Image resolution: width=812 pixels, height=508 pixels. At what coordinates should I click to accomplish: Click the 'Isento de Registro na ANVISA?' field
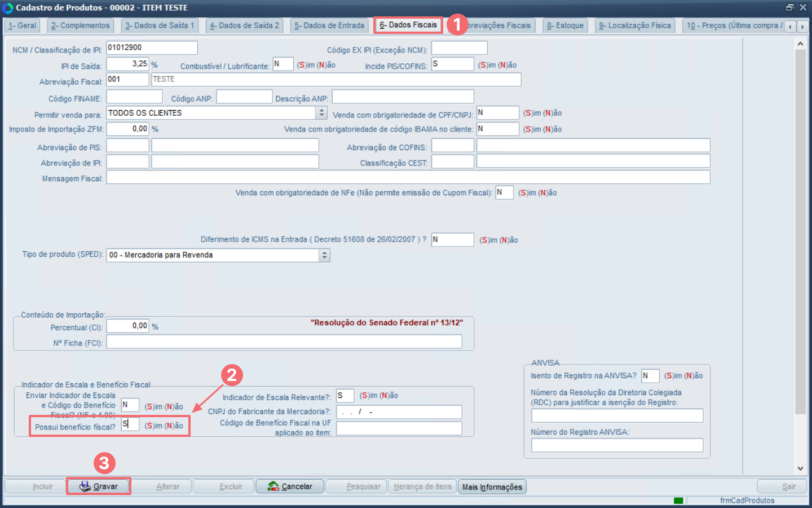click(650, 376)
